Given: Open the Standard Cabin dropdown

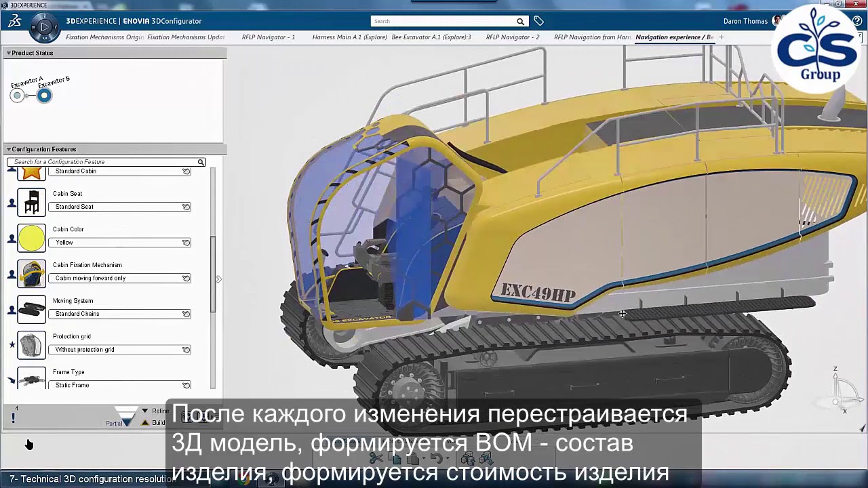Looking at the screenshot, I should [x=119, y=171].
